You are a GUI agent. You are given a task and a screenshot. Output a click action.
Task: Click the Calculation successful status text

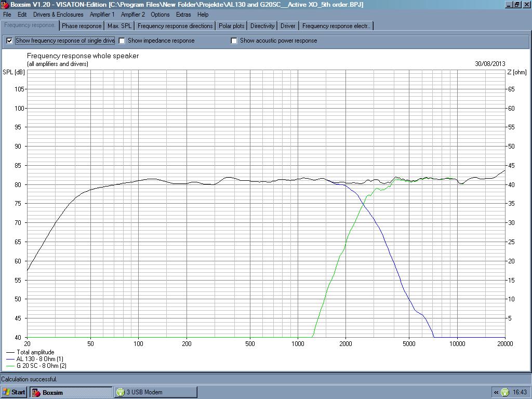click(29, 379)
